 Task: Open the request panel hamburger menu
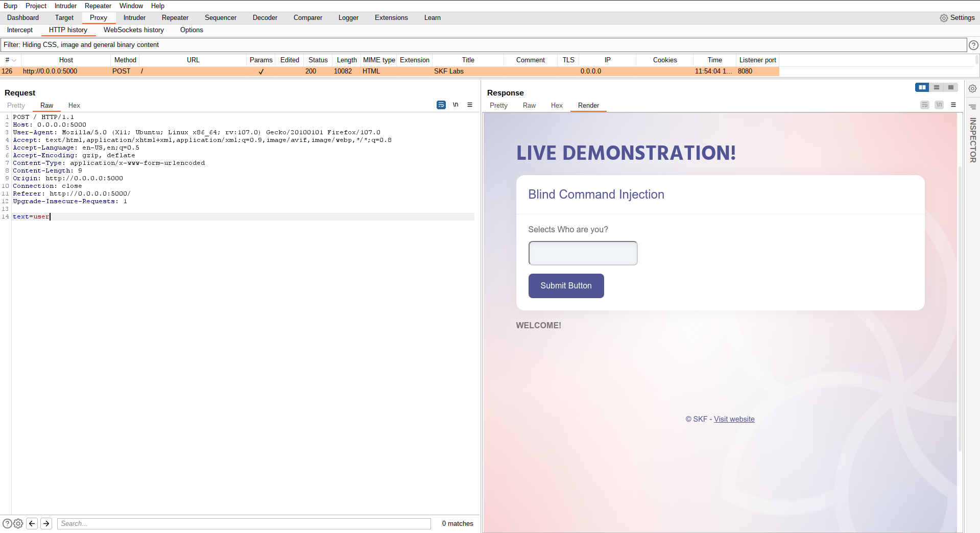[x=470, y=105]
